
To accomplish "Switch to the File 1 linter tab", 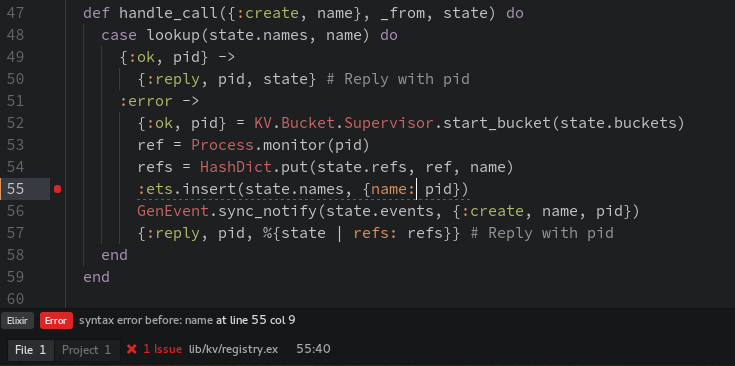I will pos(30,350).
